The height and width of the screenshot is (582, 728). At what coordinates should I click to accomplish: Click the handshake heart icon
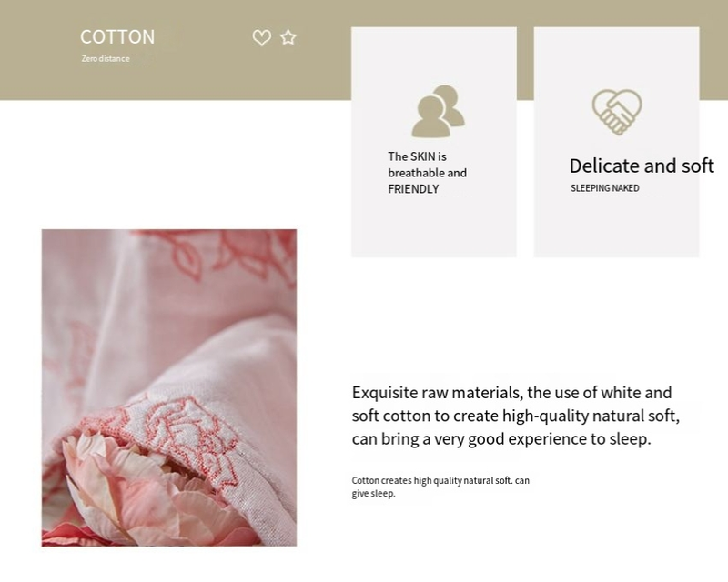coord(617,112)
